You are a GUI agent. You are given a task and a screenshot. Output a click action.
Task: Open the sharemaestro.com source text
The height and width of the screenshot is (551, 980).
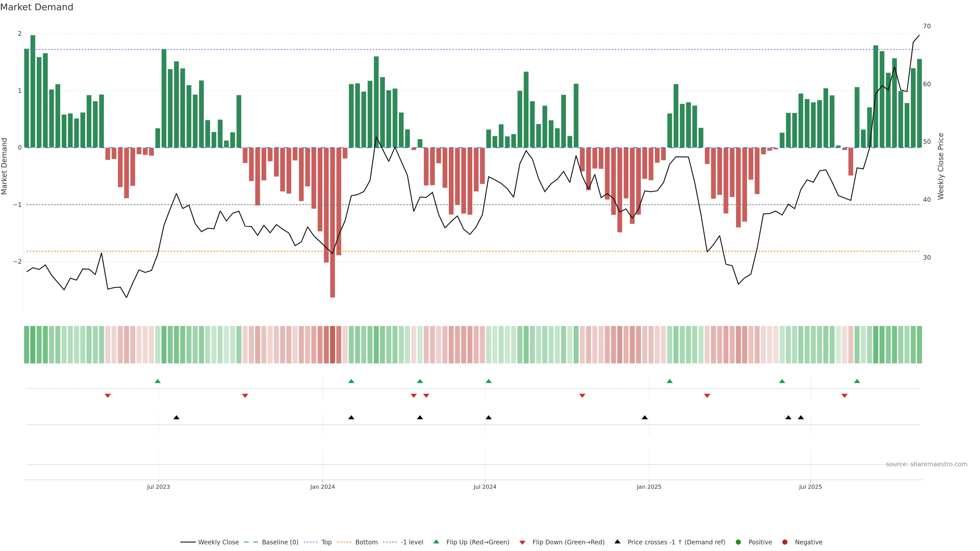(x=926, y=464)
